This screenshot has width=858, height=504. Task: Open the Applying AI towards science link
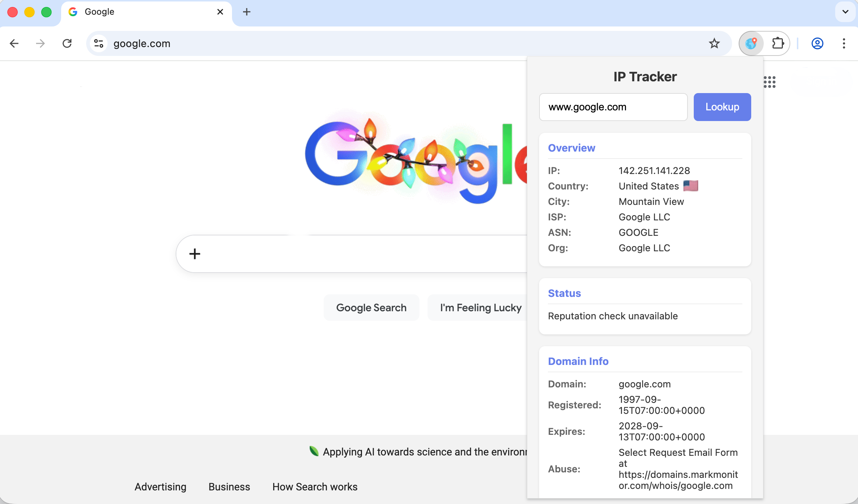(x=425, y=452)
